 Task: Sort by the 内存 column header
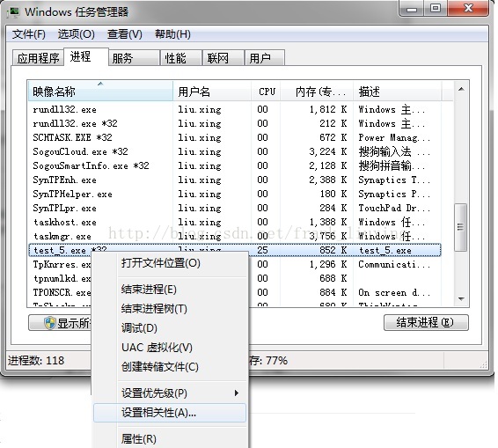click(317, 92)
